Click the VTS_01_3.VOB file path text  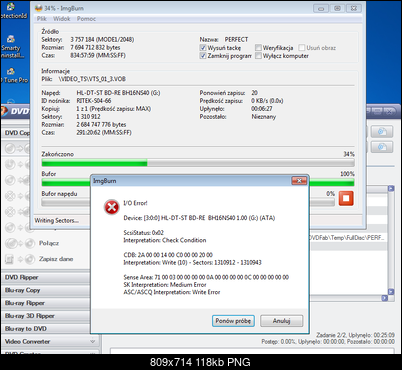pyautogui.click(x=92, y=79)
